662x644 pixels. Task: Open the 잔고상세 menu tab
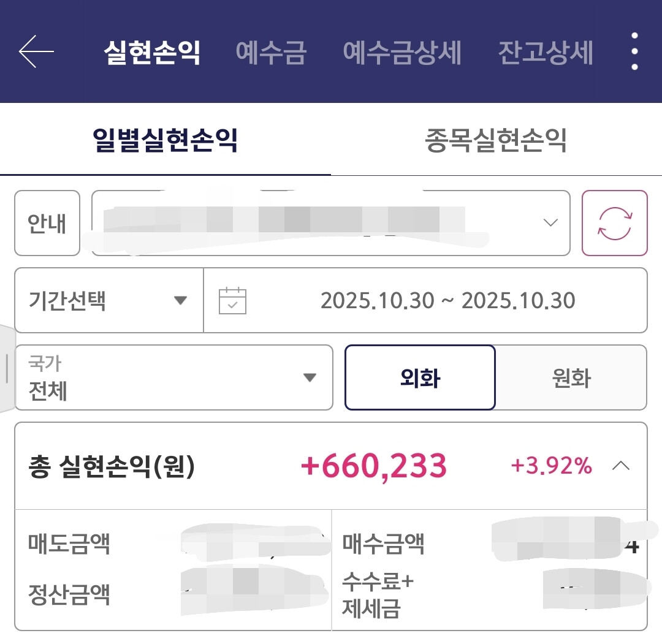[545, 53]
